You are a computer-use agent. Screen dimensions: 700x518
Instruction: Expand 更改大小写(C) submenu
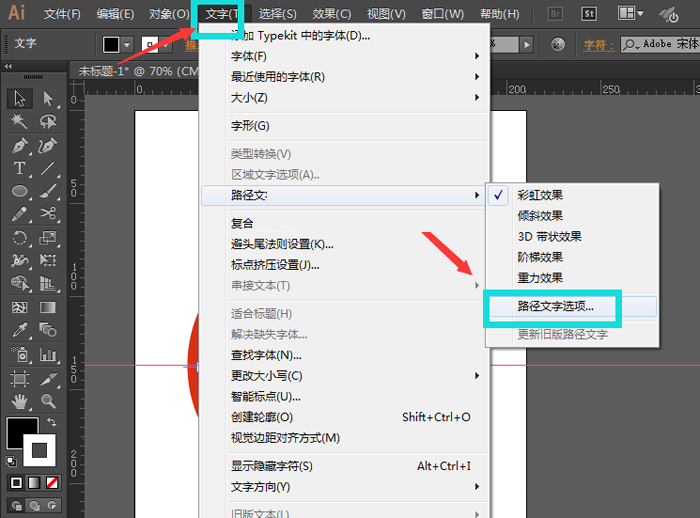tap(344, 376)
